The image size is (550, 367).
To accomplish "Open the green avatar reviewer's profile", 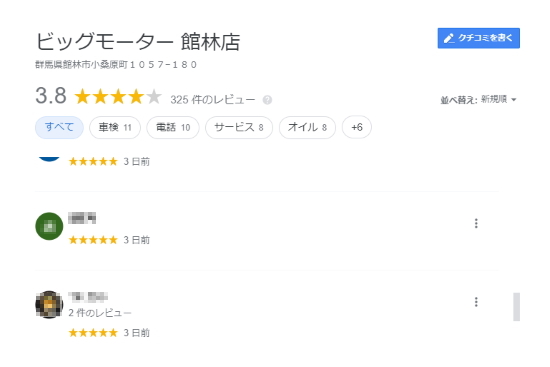I will (x=49, y=226).
